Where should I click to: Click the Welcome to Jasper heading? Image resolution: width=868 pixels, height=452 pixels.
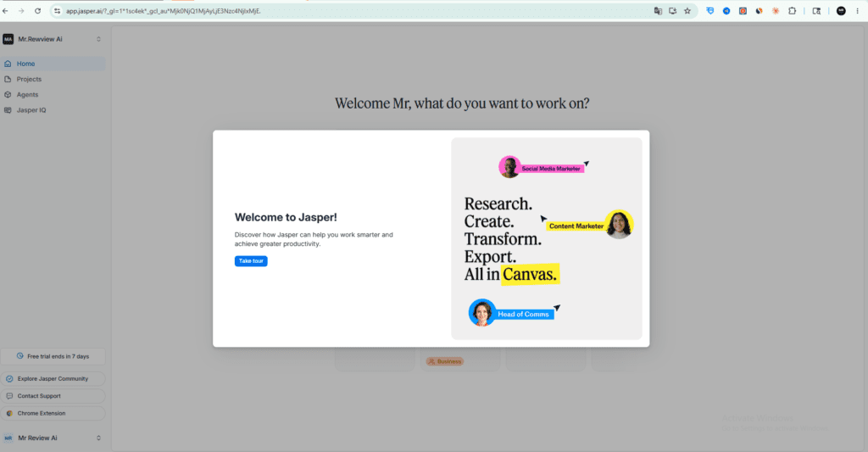(286, 217)
